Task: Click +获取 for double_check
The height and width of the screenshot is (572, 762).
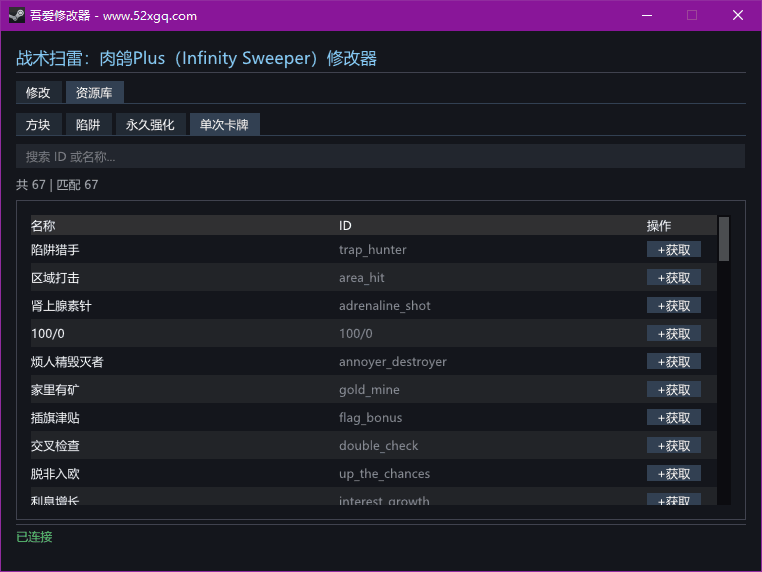Action: 674,446
